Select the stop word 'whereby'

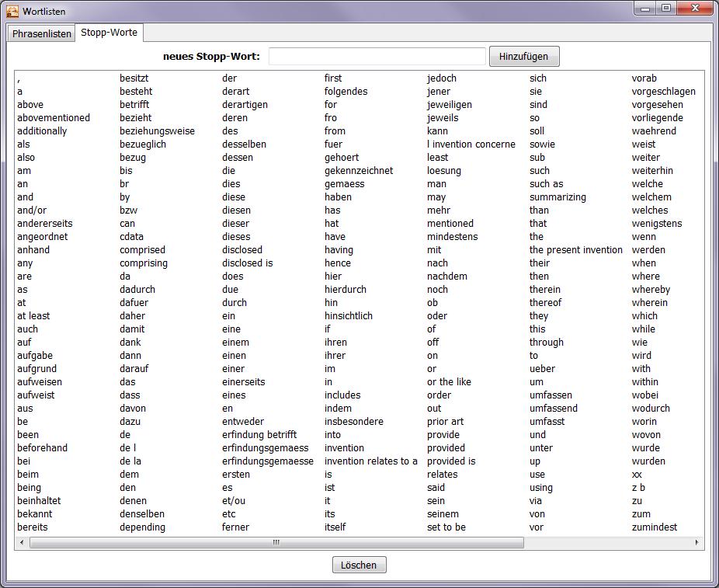(x=651, y=290)
